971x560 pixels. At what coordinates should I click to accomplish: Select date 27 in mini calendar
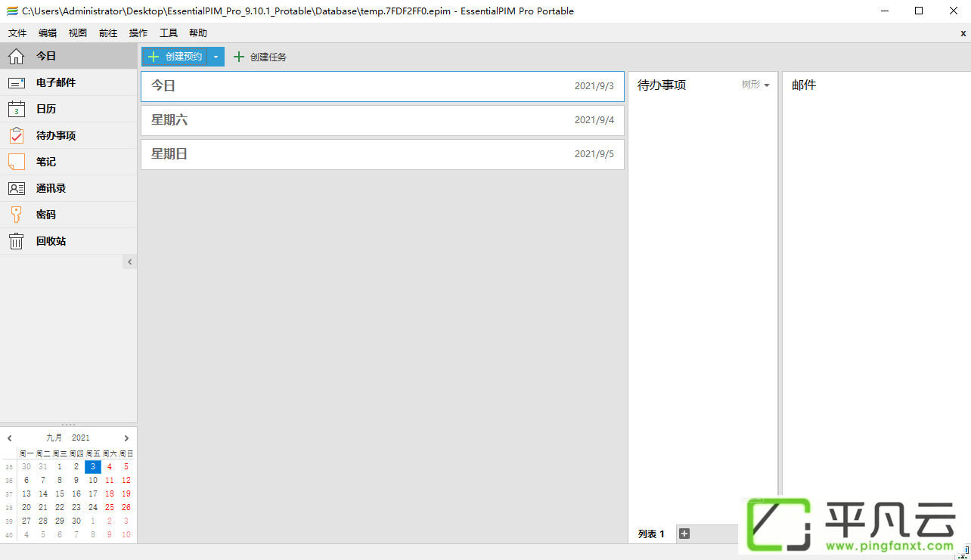pos(26,521)
